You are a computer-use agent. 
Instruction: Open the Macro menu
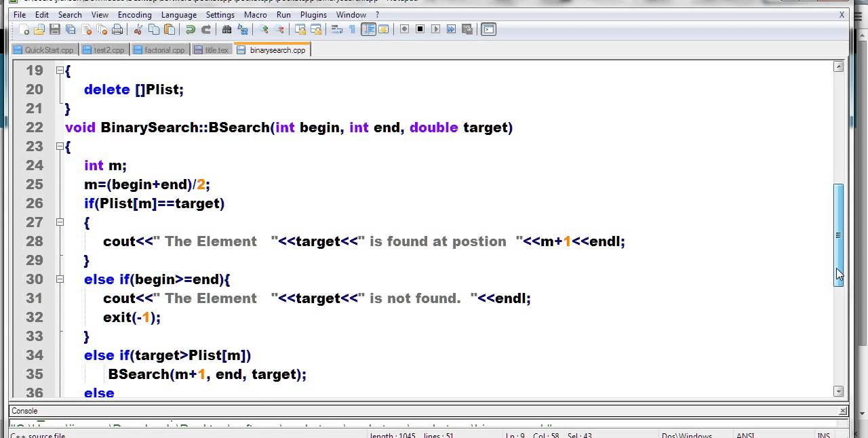click(256, 14)
